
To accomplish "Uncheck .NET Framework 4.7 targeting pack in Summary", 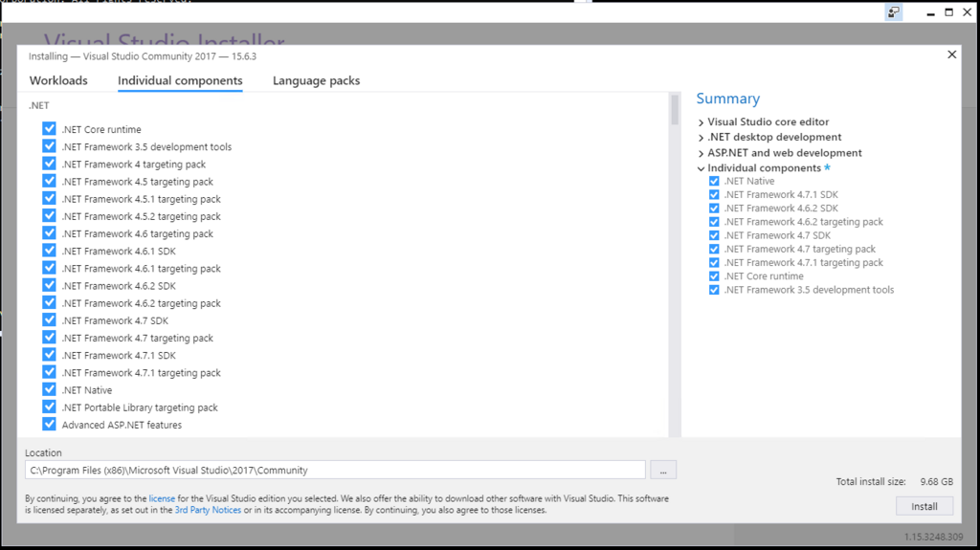I will [x=714, y=250].
